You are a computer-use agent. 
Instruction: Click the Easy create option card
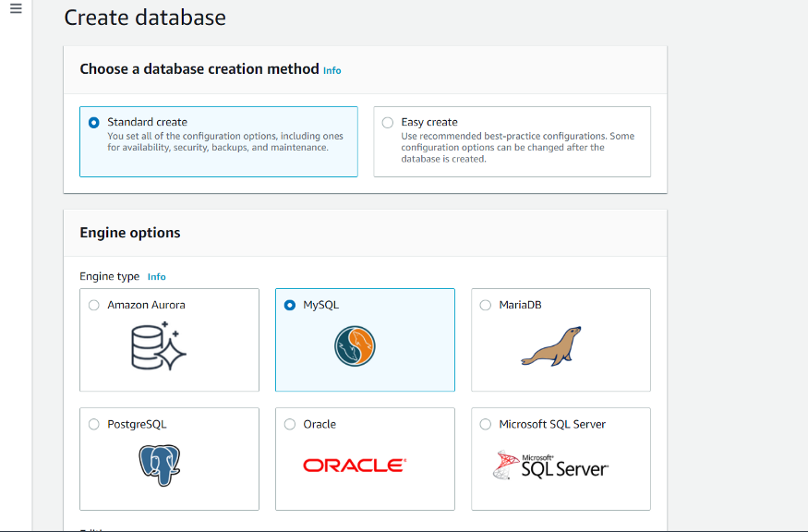(512, 140)
